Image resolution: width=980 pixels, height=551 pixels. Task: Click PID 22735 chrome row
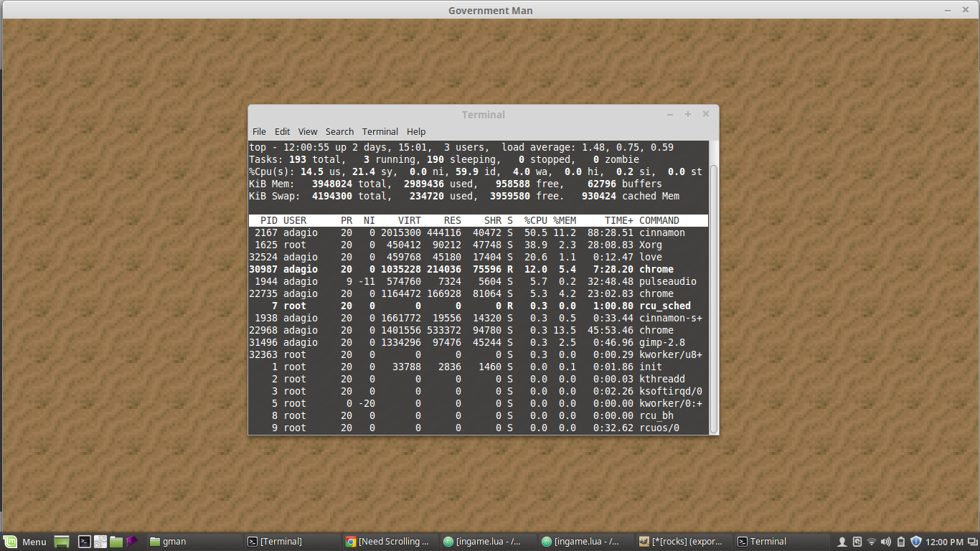479,293
